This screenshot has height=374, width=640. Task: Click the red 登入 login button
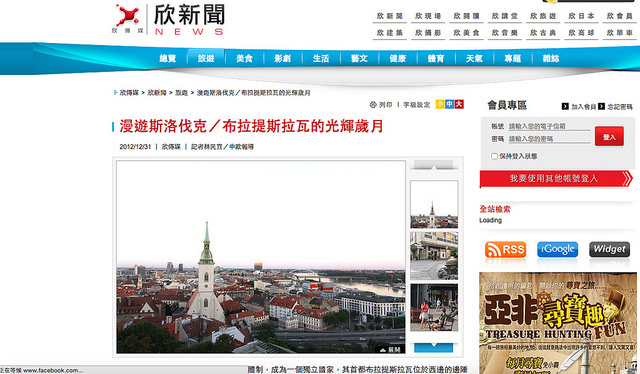(609, 136)
